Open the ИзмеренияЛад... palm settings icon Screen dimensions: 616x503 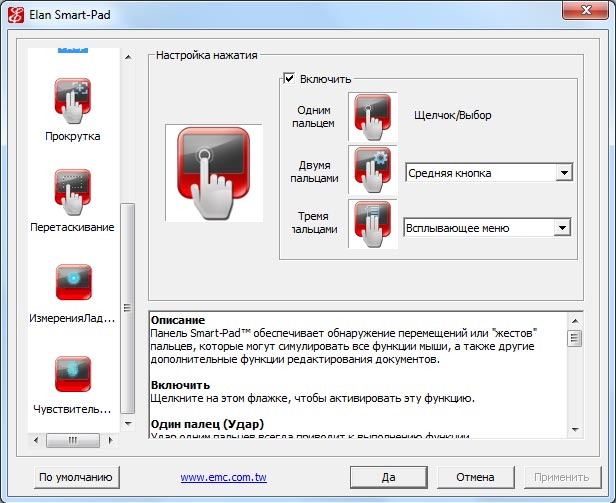[x=73, y=282]
